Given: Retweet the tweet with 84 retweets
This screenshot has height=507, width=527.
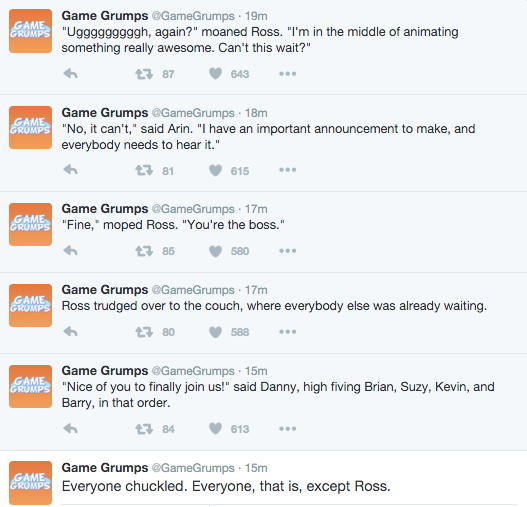Looking at the screenshot, I should coord(144,429).
